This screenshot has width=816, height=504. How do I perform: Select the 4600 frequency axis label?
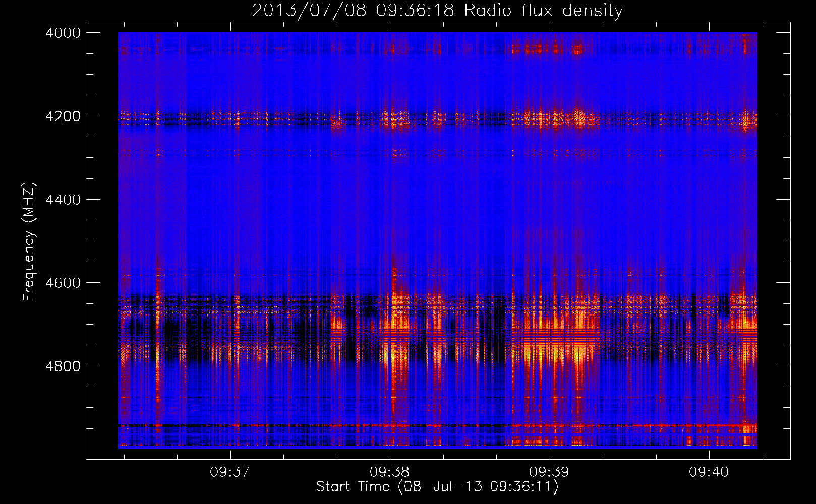63,283
